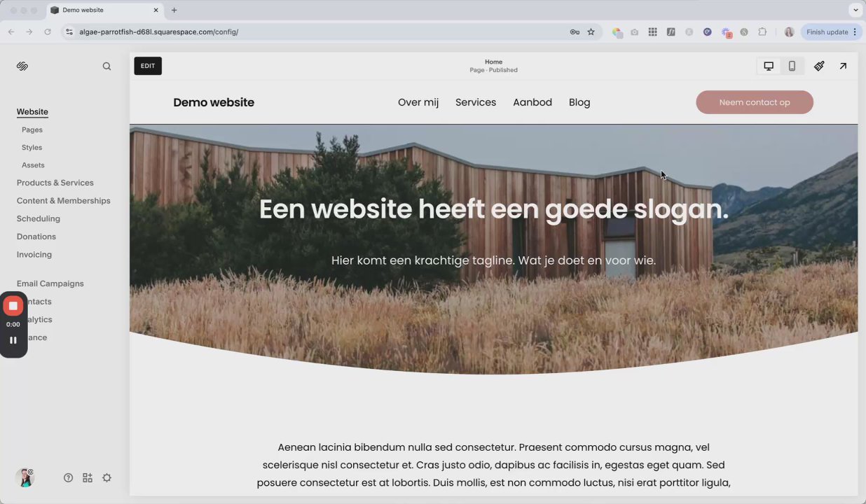Click the Lorem ipsum paragraph text

point(494,465)
